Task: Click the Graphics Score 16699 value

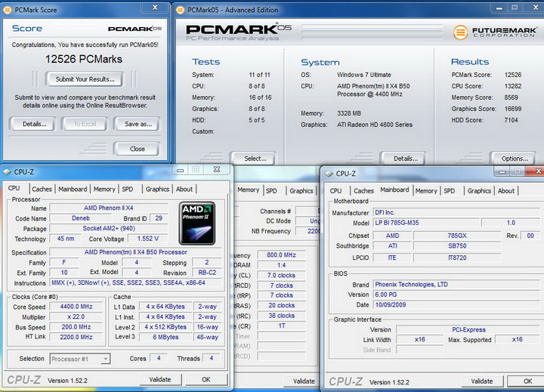Action: [x=513, y=109]
